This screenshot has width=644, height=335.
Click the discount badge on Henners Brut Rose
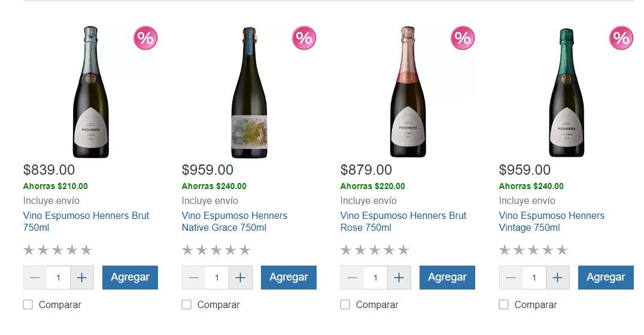tap(463, 38)
